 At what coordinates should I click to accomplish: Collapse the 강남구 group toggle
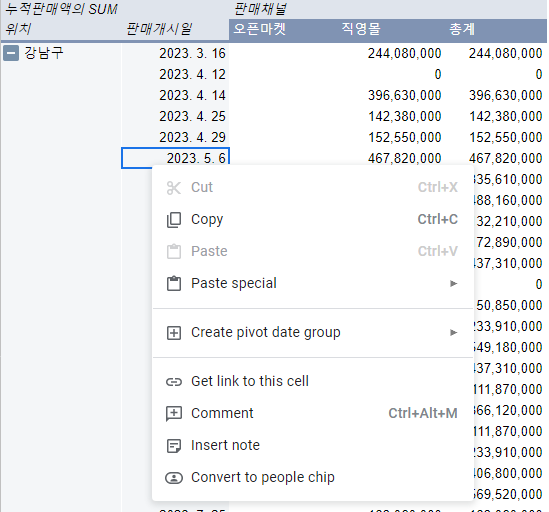(11, 54)
